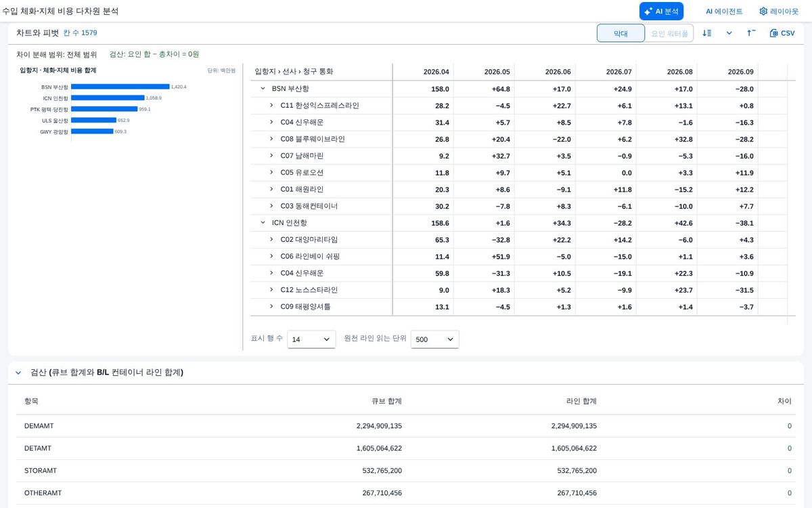This screenshot has width=812, height=508.
Task: Click the DEMAMT row label
Action: tap(39, 426)
